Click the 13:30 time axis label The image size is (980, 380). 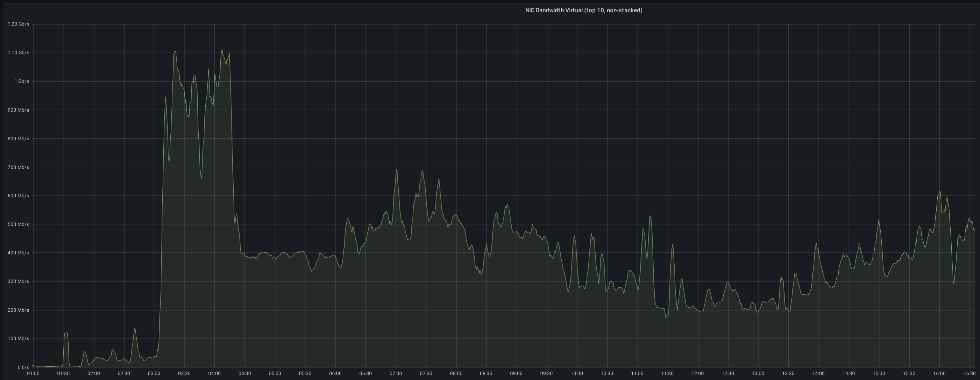click(x=788, y=374)
